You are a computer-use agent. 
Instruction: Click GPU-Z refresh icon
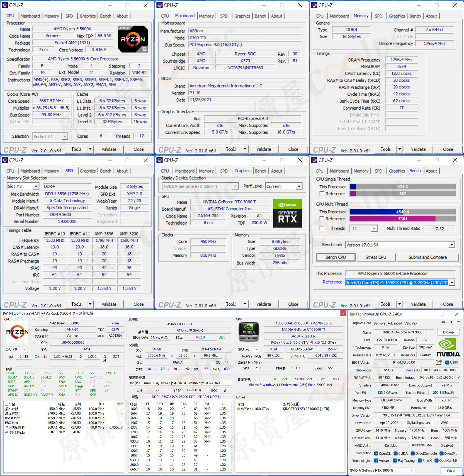point(451,322)
